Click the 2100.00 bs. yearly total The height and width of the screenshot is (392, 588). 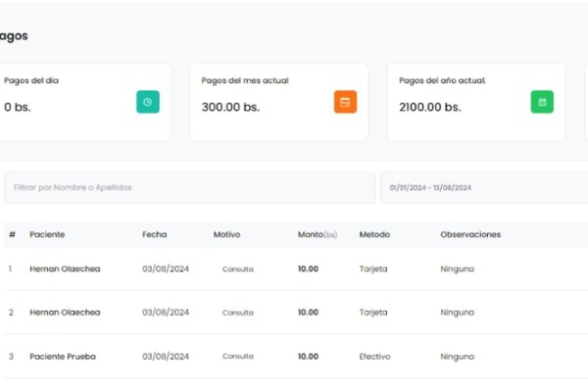(x=429, y=107)
